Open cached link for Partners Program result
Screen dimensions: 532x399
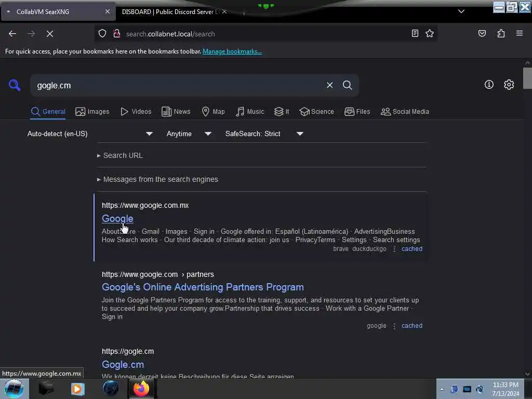(412, 326)
